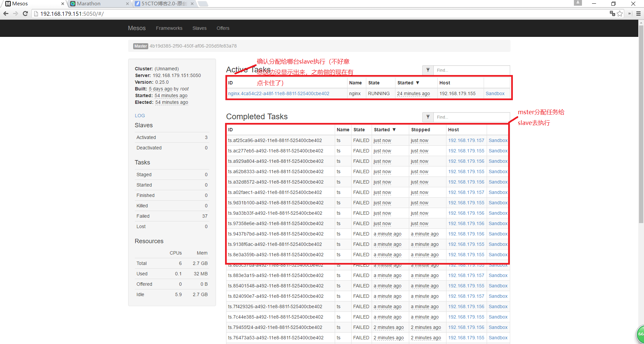Open host link for ts.a62b8333 task
Screen dimensions: 644x344
tap(466, 171)
